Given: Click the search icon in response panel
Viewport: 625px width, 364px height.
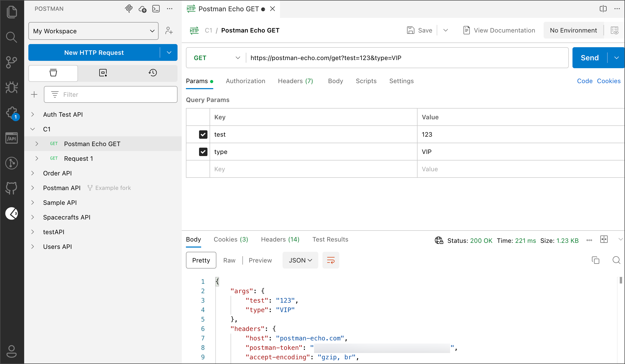Looking at the screenshot, I should pos(616,260).
